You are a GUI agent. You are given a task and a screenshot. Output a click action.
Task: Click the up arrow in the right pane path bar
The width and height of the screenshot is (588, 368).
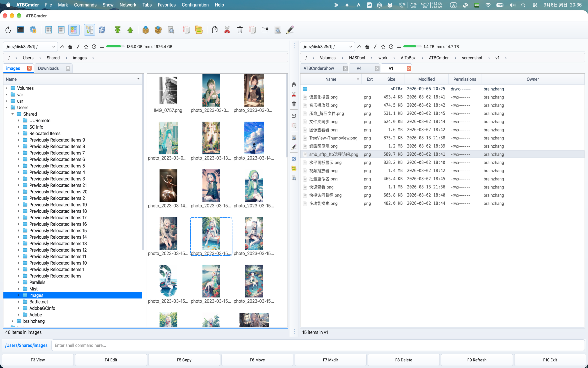[359, 47]
